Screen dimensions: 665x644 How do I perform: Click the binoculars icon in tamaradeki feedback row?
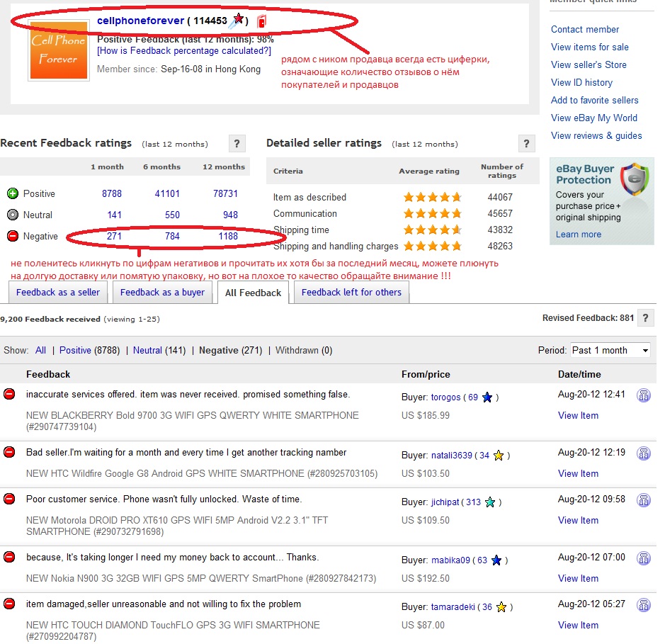point(643,605)
